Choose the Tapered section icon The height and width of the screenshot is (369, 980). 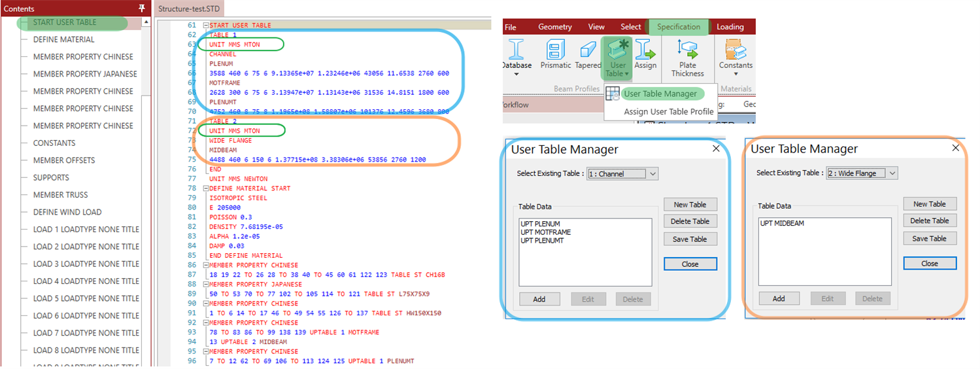point(588,51)
